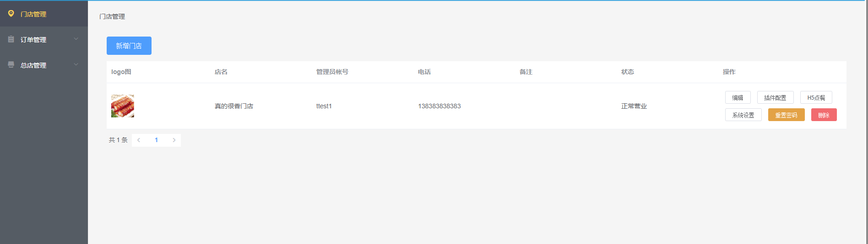Open the 总店管理 sidebar menu label

click(x=33, y=65)
